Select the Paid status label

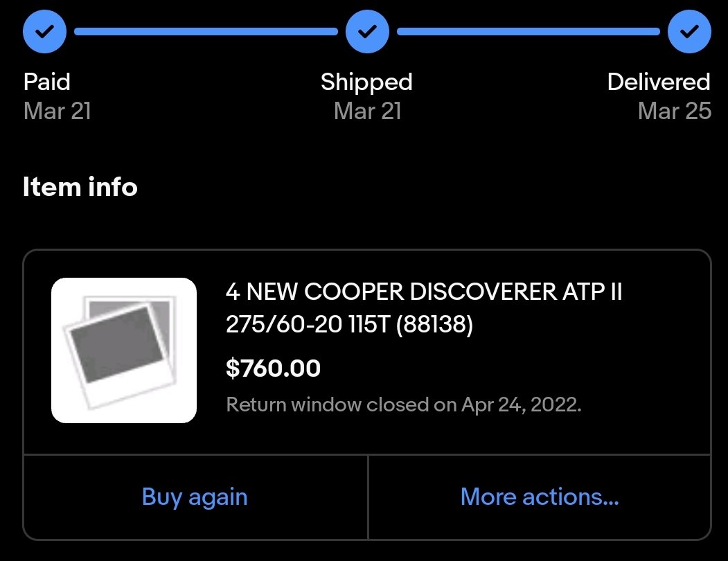tap(47, 82)
